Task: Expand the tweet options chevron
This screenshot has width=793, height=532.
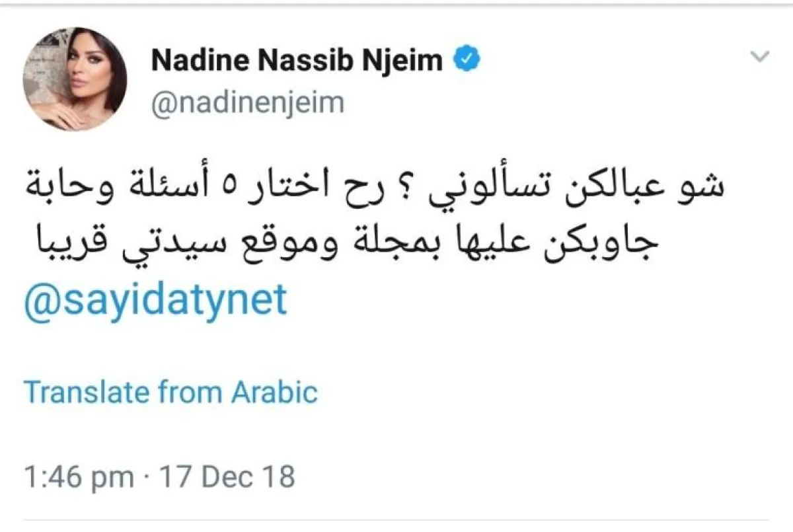Action: click(761, 57)
